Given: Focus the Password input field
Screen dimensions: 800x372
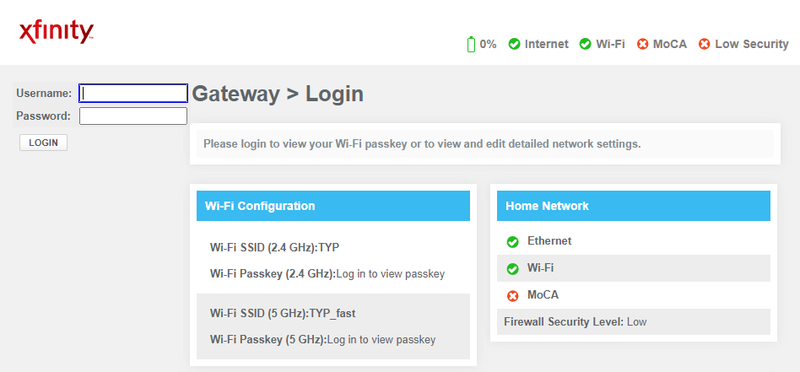Looking at the screenshot, I should click(x=133, y=116).
